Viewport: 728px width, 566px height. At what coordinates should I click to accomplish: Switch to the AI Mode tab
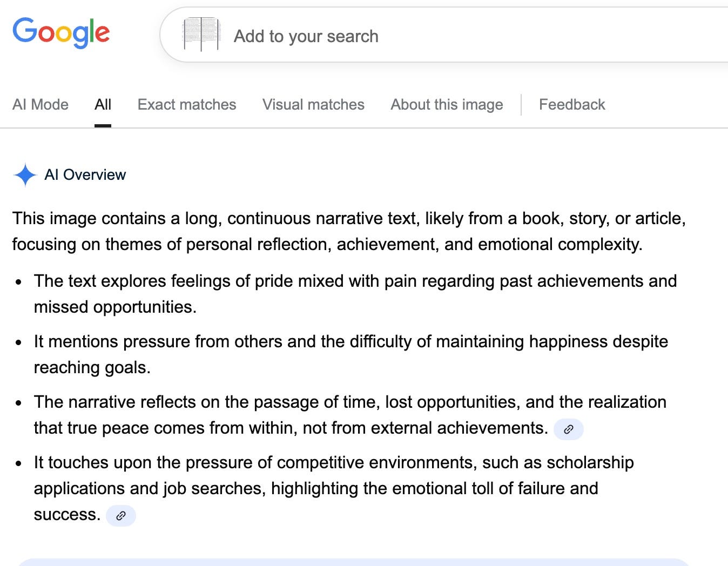tap(40, 104)
